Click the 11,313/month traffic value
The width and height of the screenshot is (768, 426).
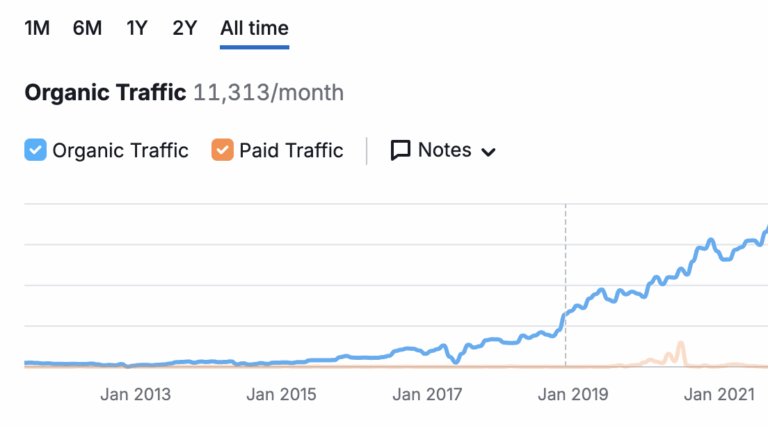click(x=268, y=93)
